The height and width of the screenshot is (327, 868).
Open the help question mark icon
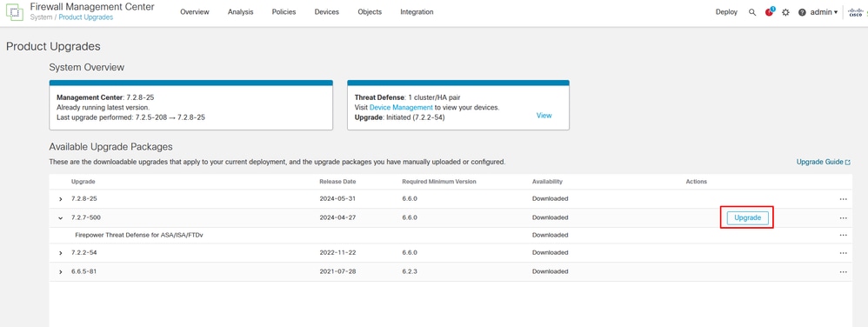(802, 12)
